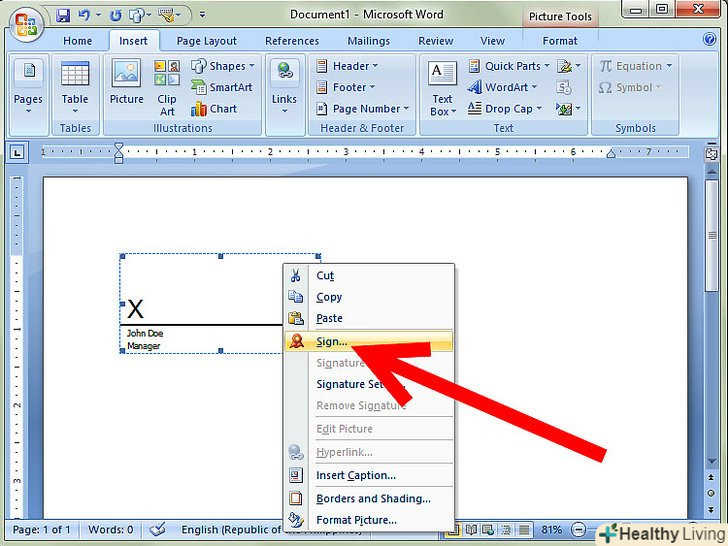Open the Footer dropdown

coord(346,87)
